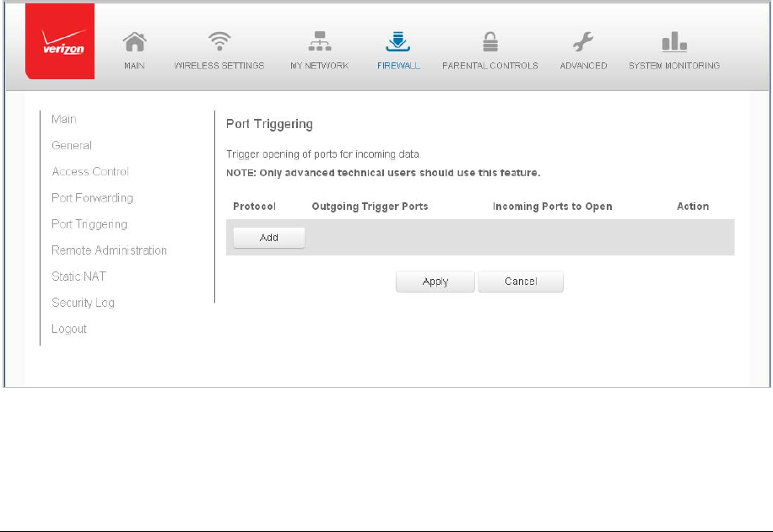
Task: Click the Protocol column header
Action: point(254,207)
